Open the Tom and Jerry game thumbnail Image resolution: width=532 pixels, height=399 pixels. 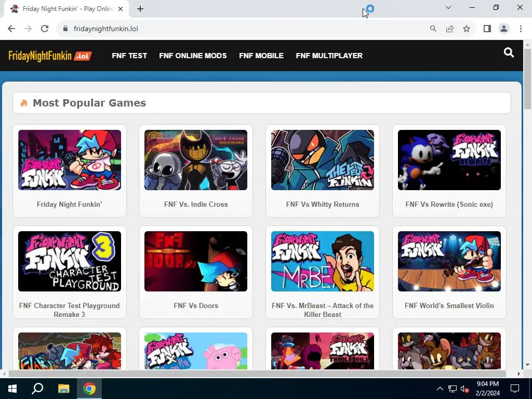(x=449, y=351)
